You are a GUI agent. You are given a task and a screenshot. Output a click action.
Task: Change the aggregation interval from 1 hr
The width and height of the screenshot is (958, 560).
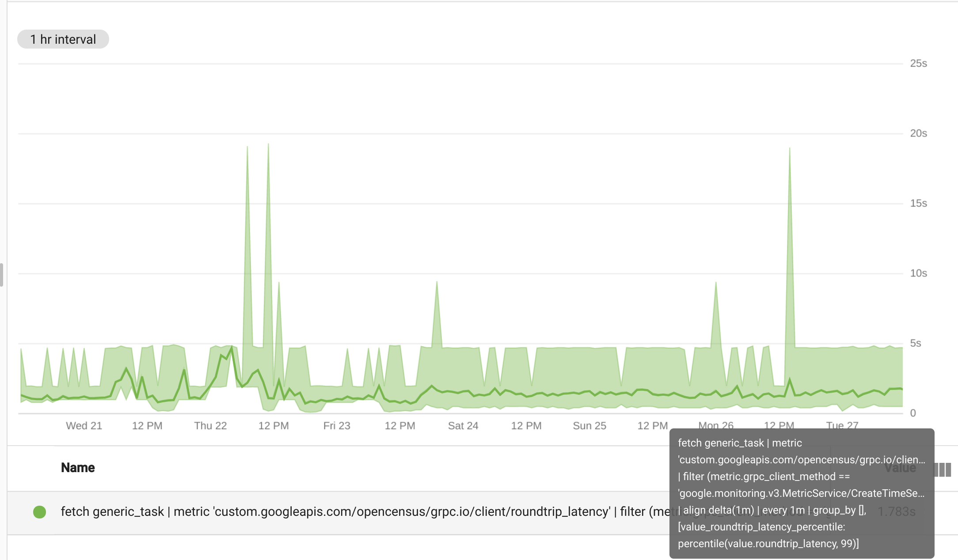[63, 39]
